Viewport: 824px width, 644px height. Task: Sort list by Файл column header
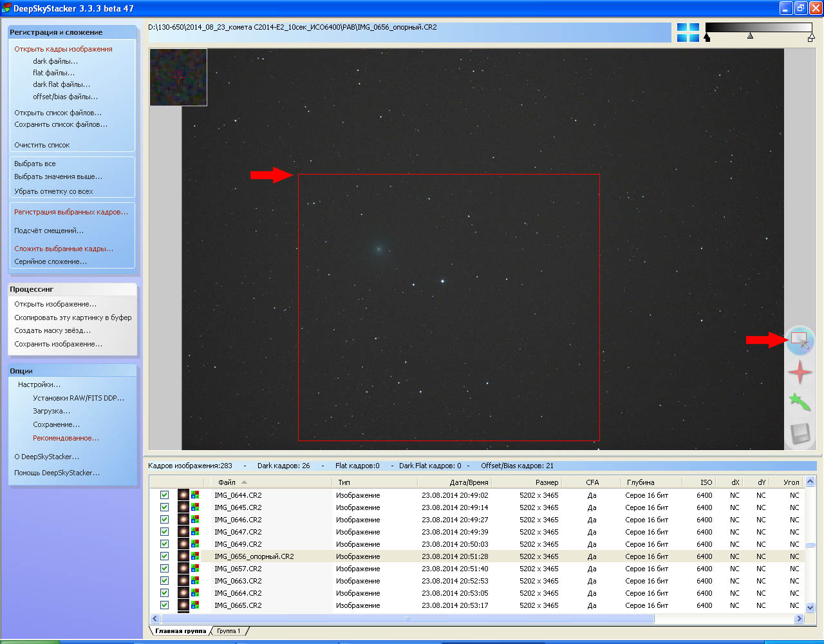[x=227, y=482]
